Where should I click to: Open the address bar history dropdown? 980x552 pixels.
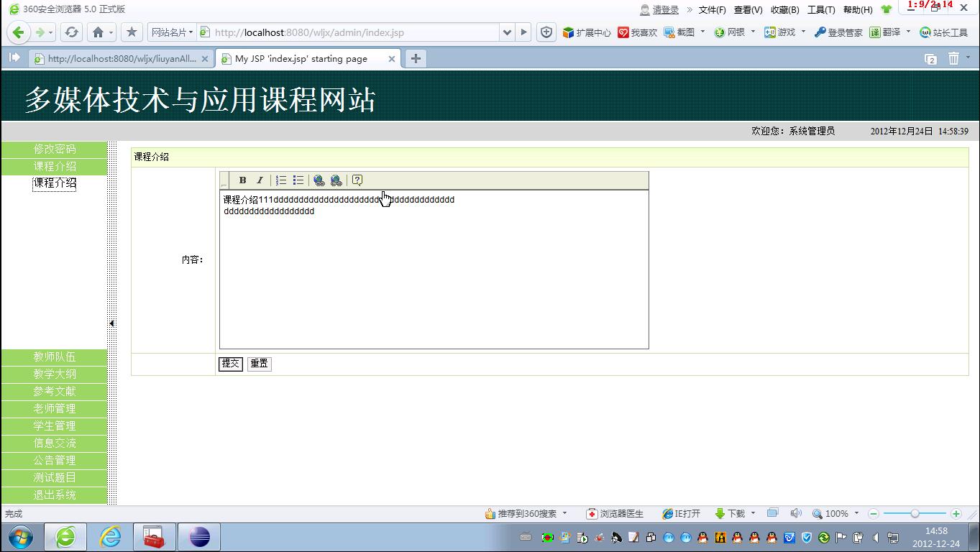pyautogui.click(x=507, y=32)
